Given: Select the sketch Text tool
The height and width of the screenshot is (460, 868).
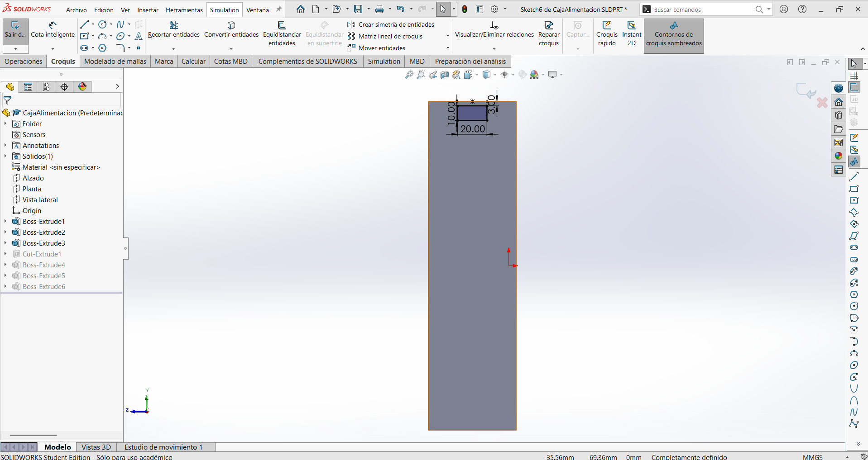Looking at the screenshot, I should click(139, 36).
